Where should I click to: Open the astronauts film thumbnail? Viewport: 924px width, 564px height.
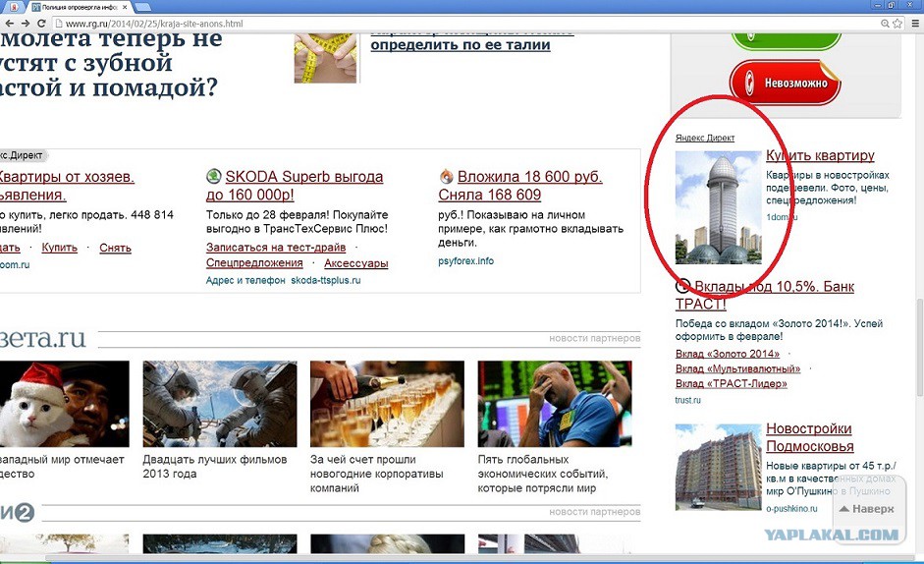pos(220,404)
